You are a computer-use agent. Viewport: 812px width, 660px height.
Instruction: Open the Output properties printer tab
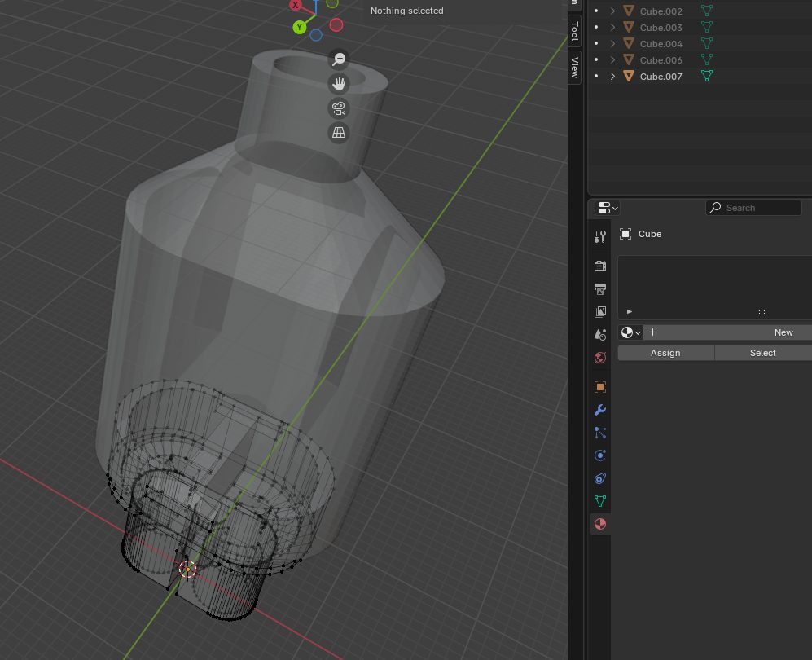point(600,288)
